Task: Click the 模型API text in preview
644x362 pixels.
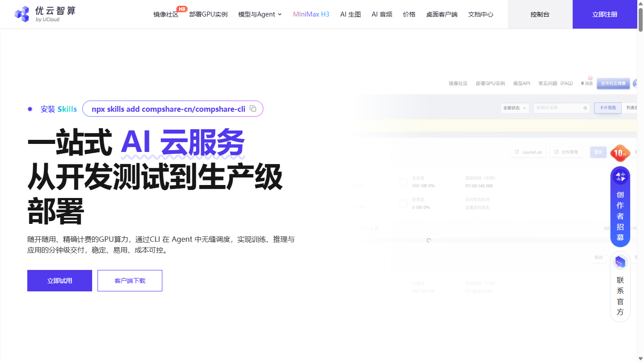Action: coord(521,84)
